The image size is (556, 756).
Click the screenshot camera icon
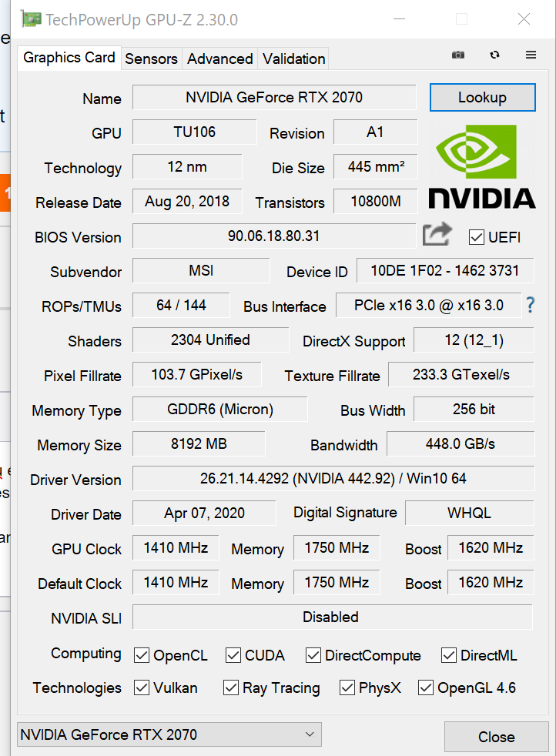pyautogui.click(x=458, y=55)
